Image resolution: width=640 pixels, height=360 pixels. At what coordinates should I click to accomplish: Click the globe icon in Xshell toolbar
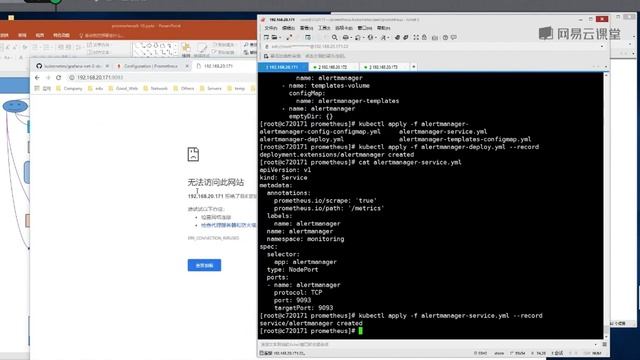click(x=370, y=37)
